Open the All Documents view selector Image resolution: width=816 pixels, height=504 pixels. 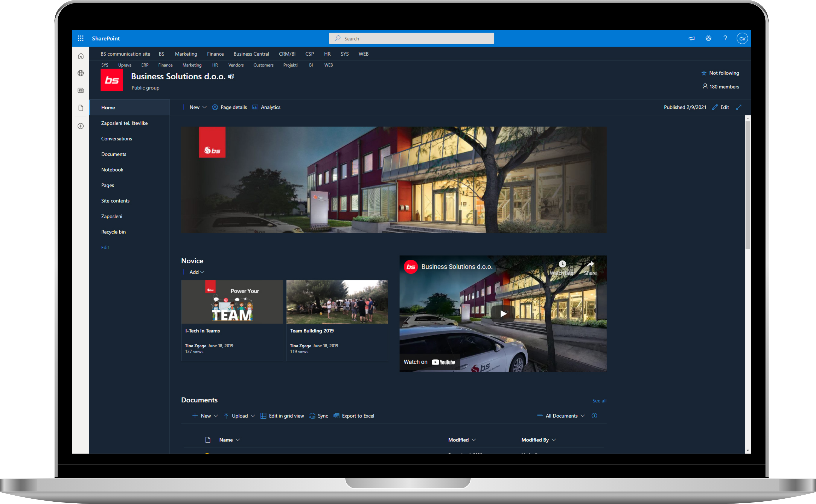point(561,416)
